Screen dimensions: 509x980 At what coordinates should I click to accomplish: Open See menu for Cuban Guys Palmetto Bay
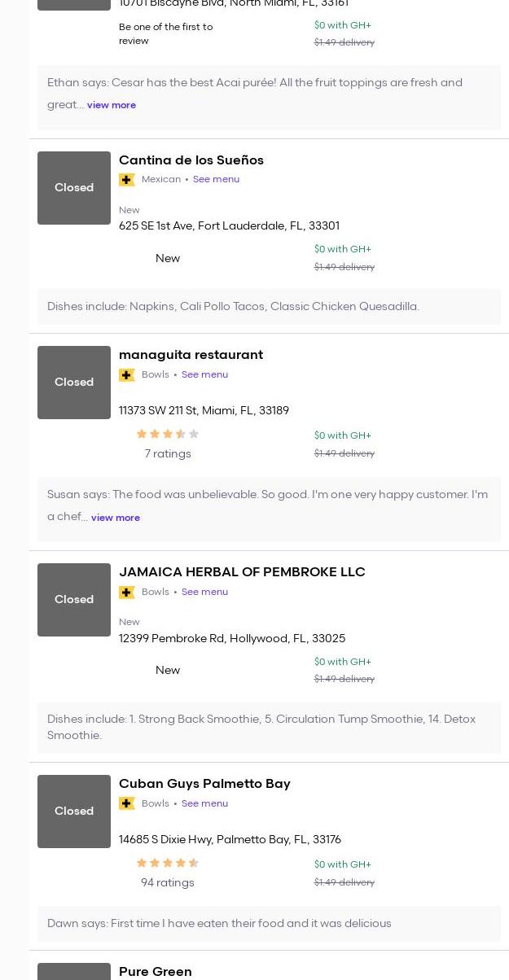tap(204, 803)
